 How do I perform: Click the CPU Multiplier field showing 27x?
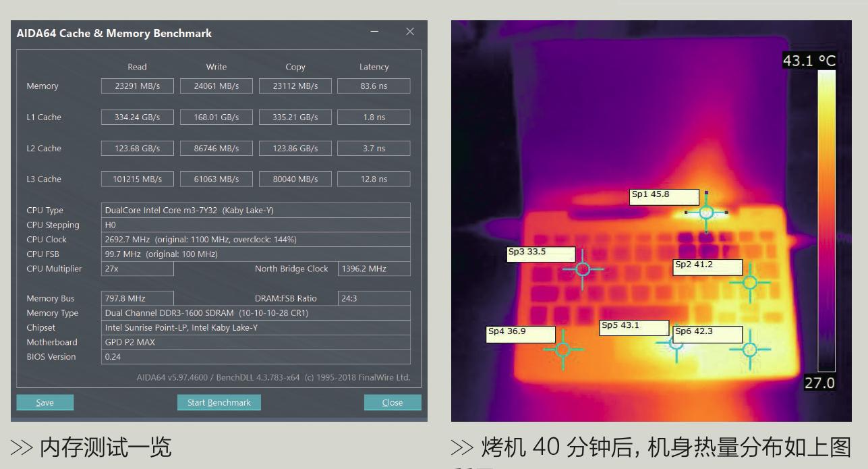point(137,269)
